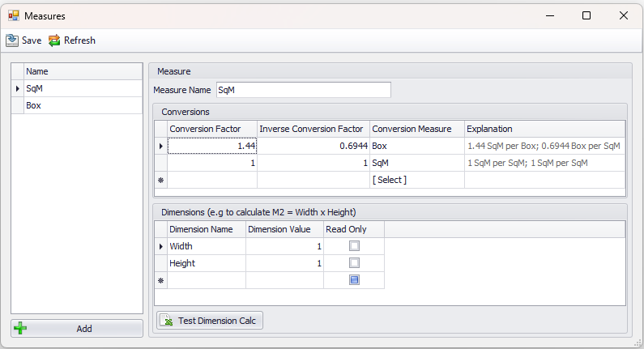
Task: Toggle the Read Only checkbox in new dimension row
Action: coord(354,280)
